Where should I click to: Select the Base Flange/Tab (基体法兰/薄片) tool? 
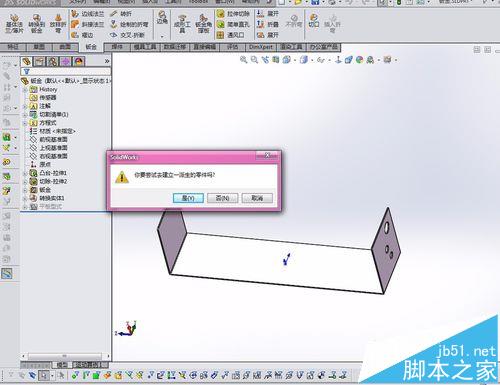[x=14, y=24]
